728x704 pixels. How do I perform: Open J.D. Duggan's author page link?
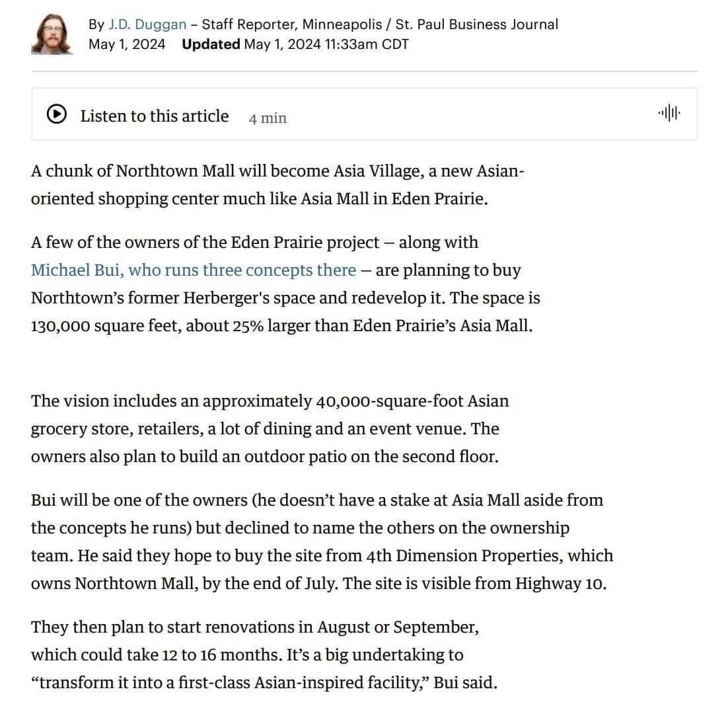point(147,24)
